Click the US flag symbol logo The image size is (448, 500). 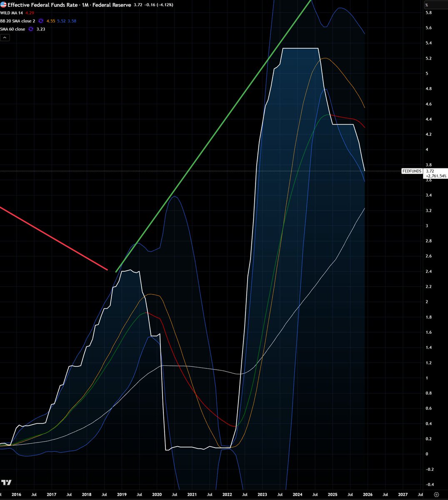click(x=3, y=5)
